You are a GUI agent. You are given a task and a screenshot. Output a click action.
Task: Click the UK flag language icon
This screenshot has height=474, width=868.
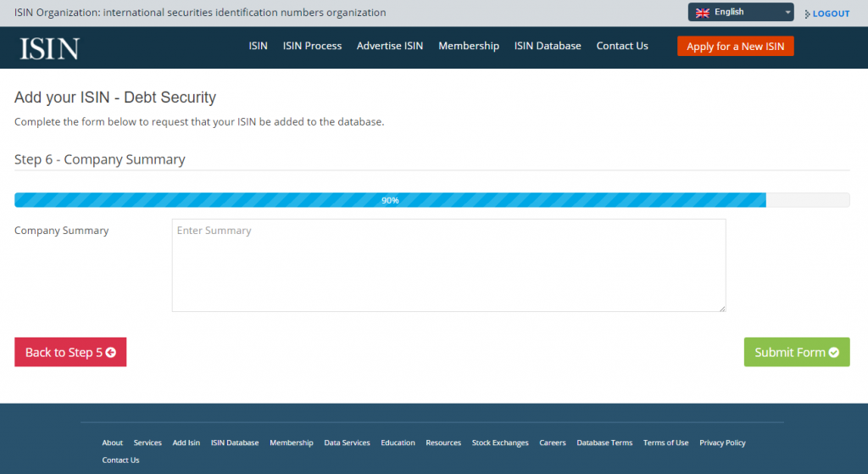pos(703,13)
